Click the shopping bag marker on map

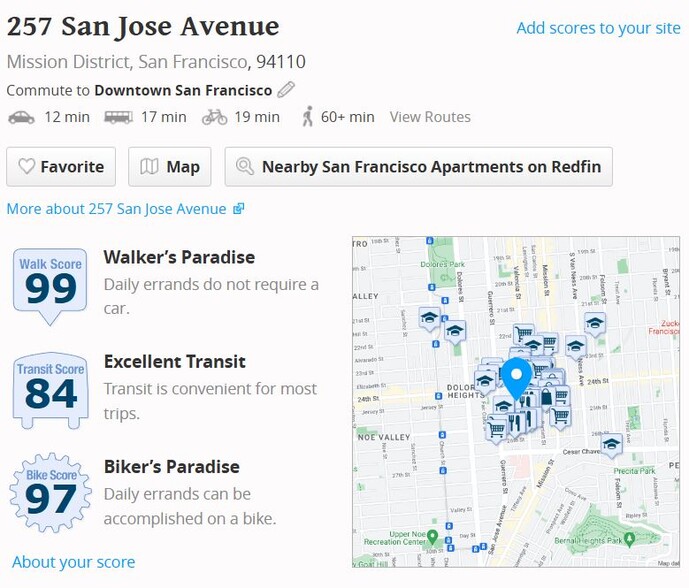546,398
